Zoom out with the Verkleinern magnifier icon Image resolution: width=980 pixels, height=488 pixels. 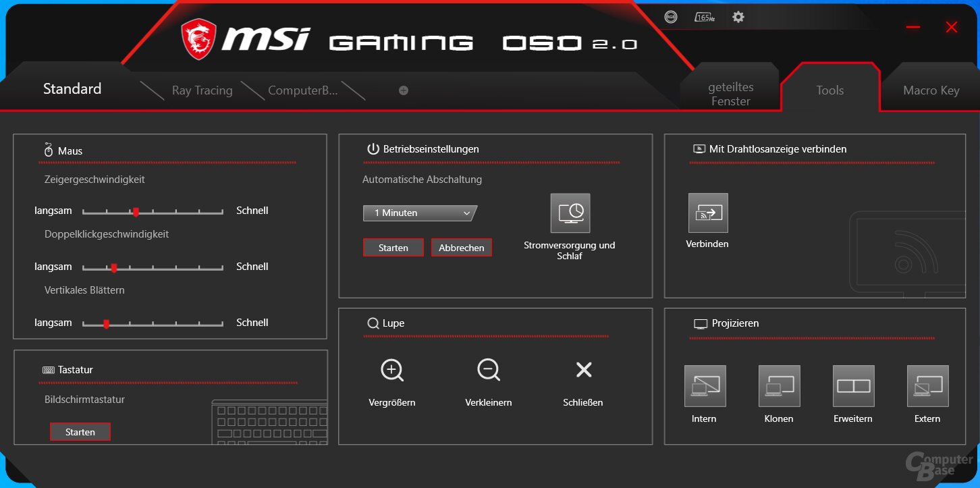(x=489, y=370)
